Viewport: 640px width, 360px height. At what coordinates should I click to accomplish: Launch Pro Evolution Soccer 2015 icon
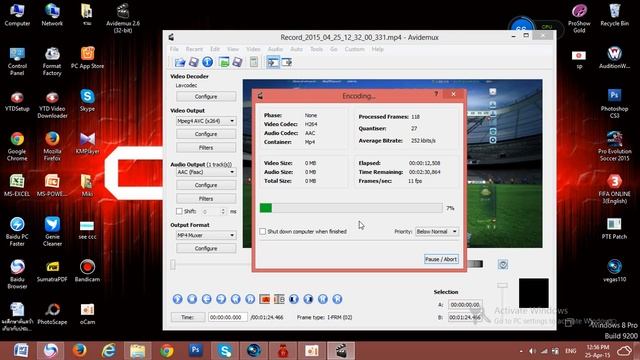pyautogui.click(x=614, y=146)
